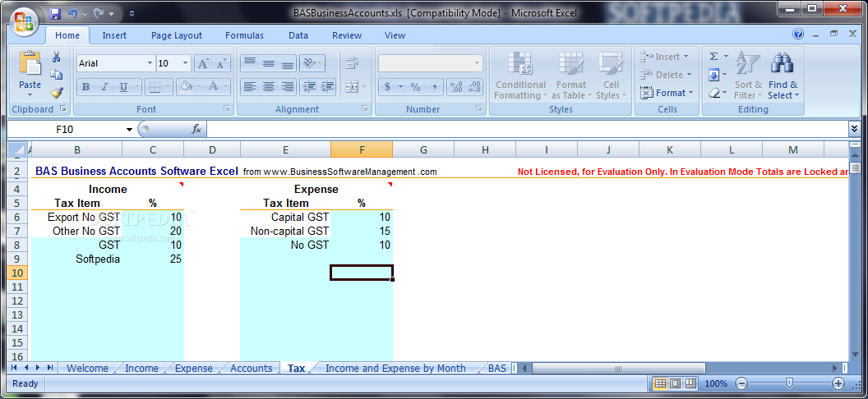Switch to Page Break Preview
The image size is (868, 399).
pyautogui.click(x=690, y=383)
